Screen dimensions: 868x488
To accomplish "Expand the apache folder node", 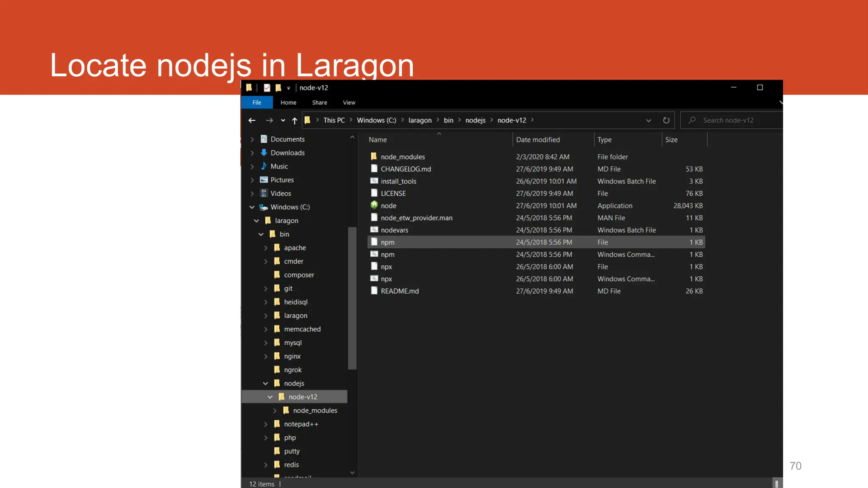I will tap(266, 248).
